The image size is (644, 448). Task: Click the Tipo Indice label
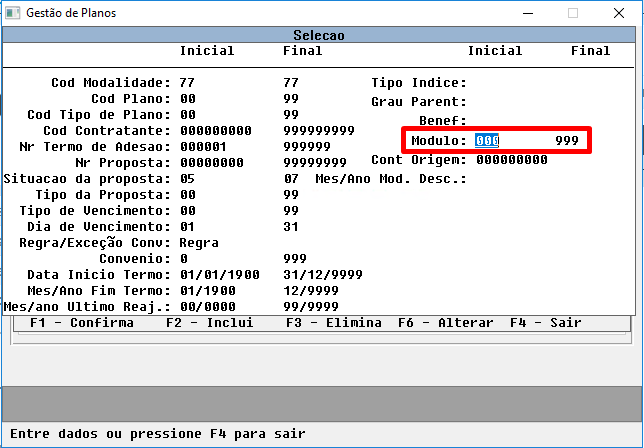point(419,83)
